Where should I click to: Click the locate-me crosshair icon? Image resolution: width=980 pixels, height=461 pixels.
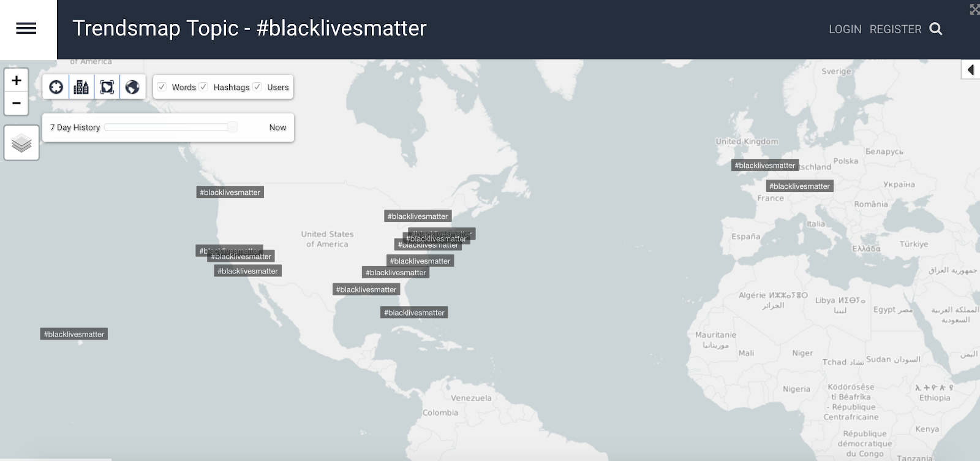[x=56, y=87]
